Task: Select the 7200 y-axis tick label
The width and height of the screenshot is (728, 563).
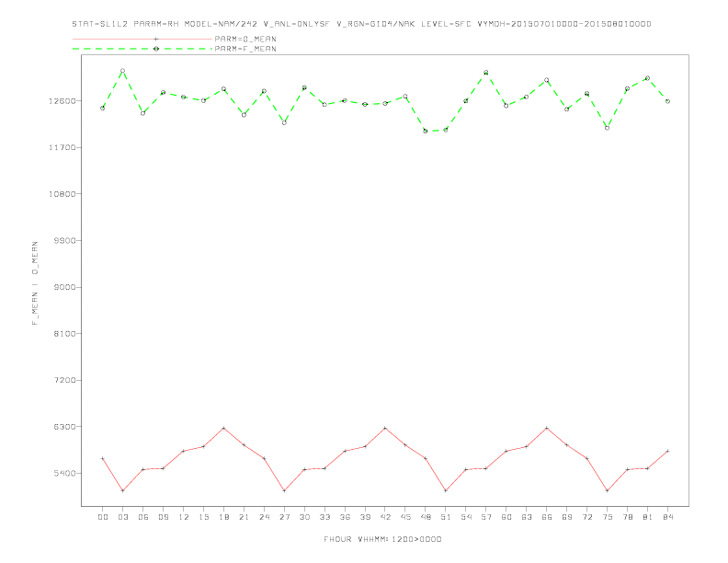Action: [64, 380]
